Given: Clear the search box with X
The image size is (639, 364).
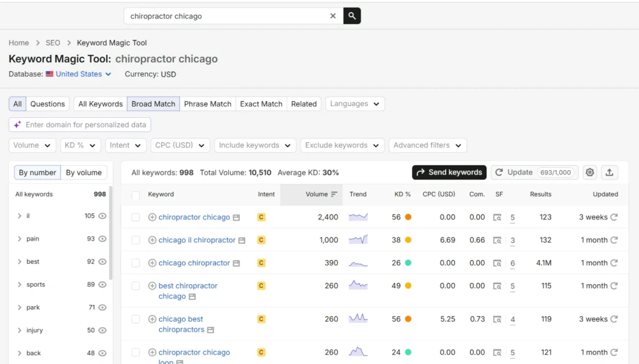Looking at the screenshot, I should pyautogui.click(x=333, y=16).
